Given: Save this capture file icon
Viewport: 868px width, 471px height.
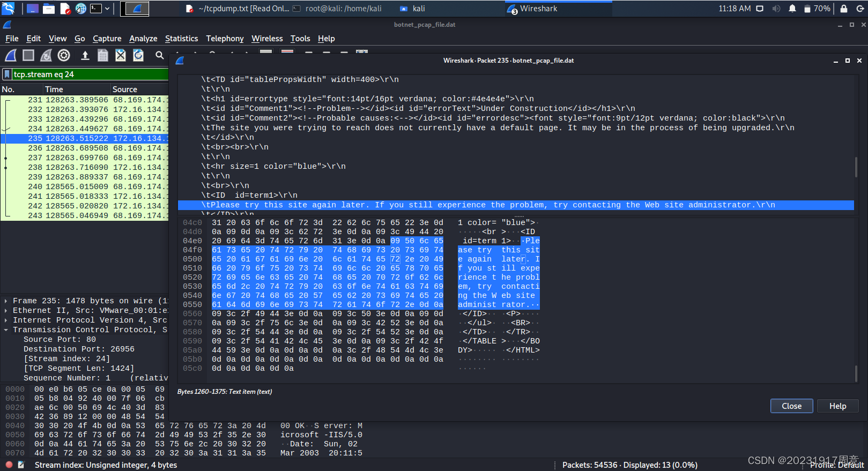Looking at the screenshot, I should 103,55.
